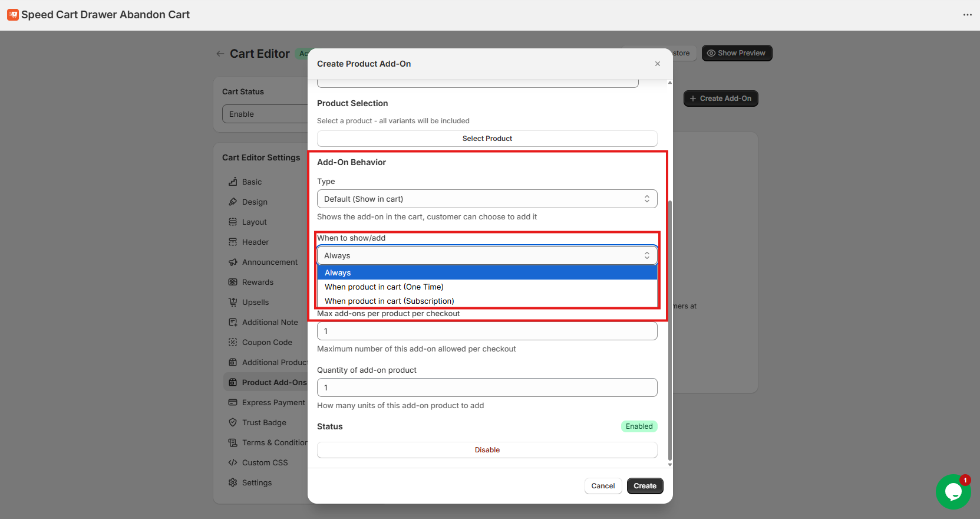This screenshot has width=980, height=519.
Task: Click the Custom CSS code icon
Action: (233, 462)
